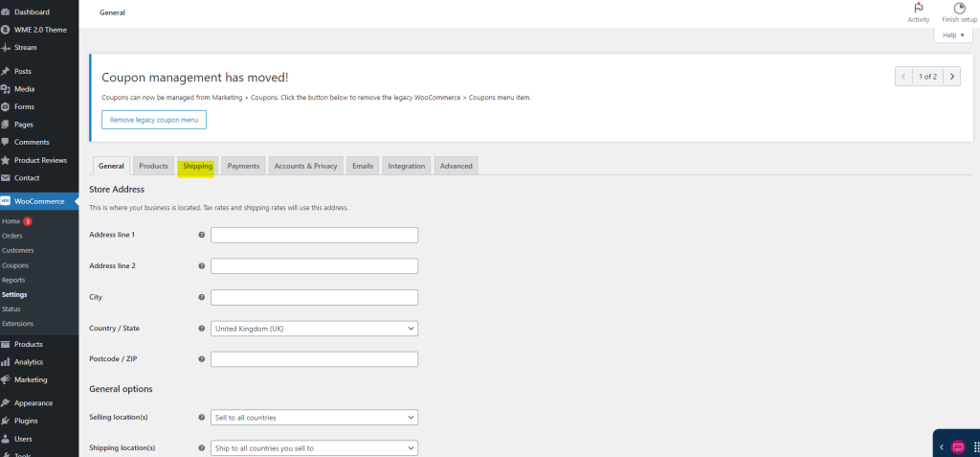Expand the Shipping location(s) dropdown
This screenshot has height=457, width=980.
314,447
